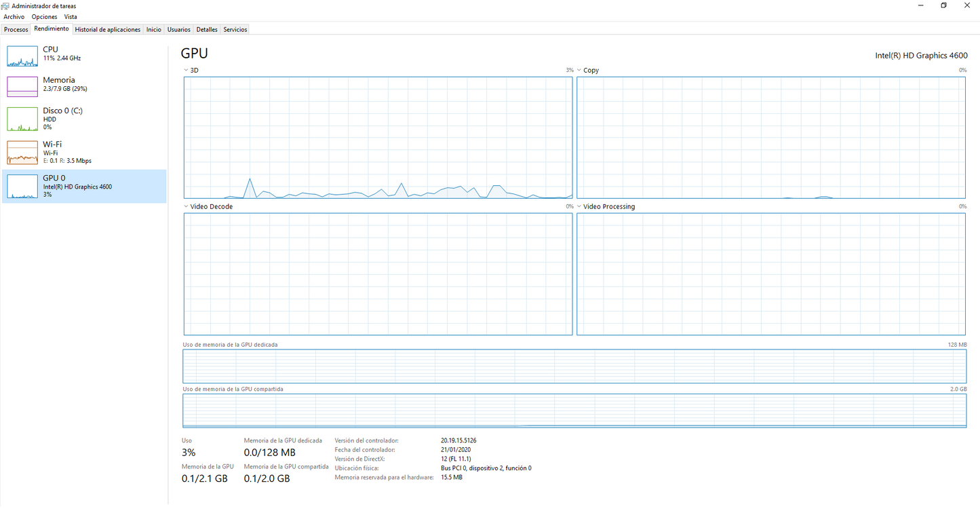The image size is (980, 509).
Task: Click the 128 MB graph maximum label
Action: point(958,345)
